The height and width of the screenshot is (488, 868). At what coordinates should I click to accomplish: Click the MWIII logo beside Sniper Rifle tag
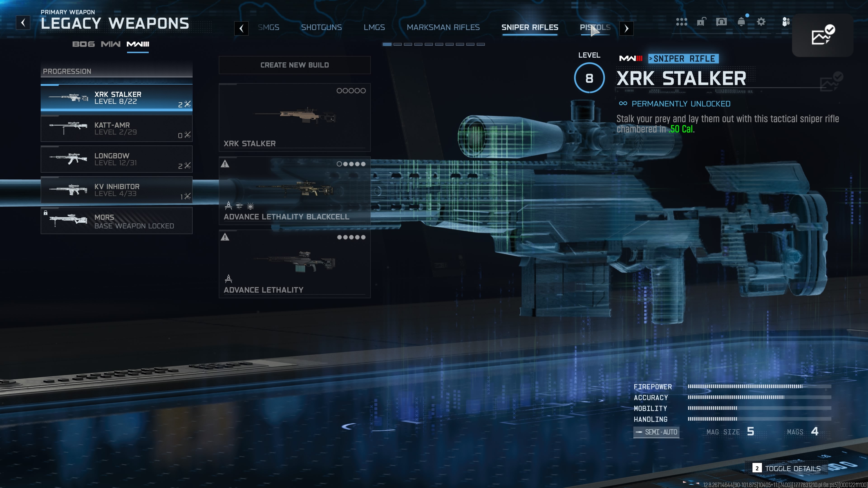(631, 59)
